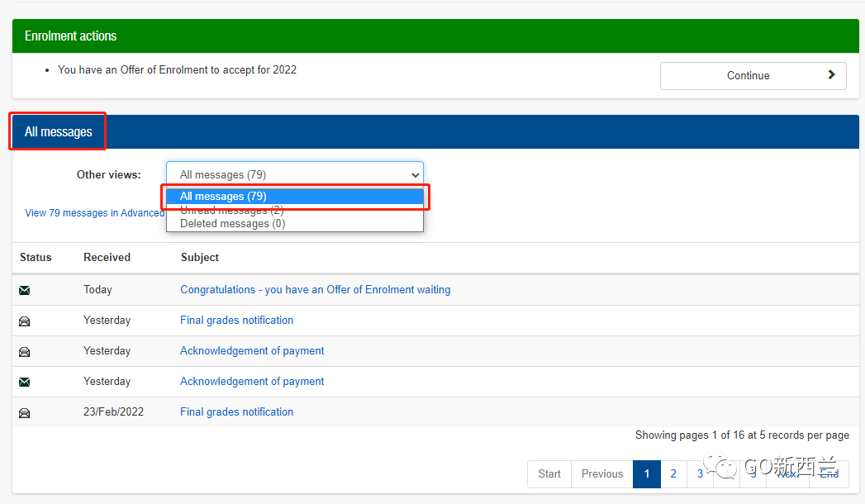Click the Start pagination button

click(x=549, y=473)
